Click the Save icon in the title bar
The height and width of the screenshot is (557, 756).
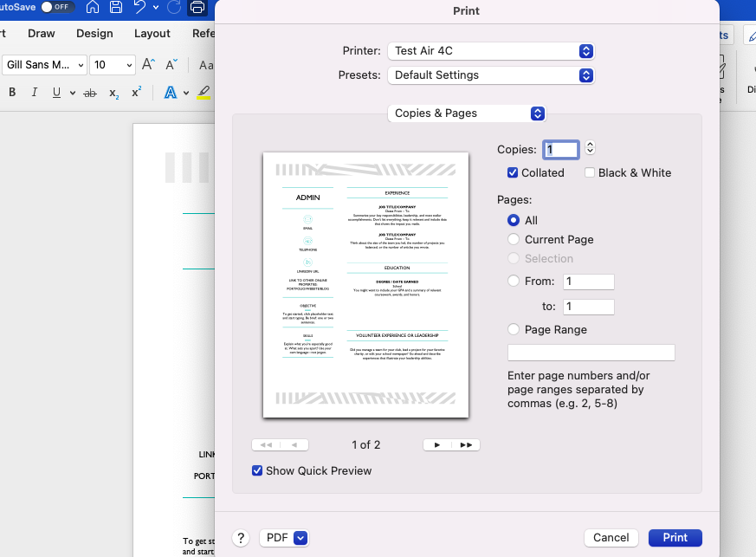click(x=116, y=7)
